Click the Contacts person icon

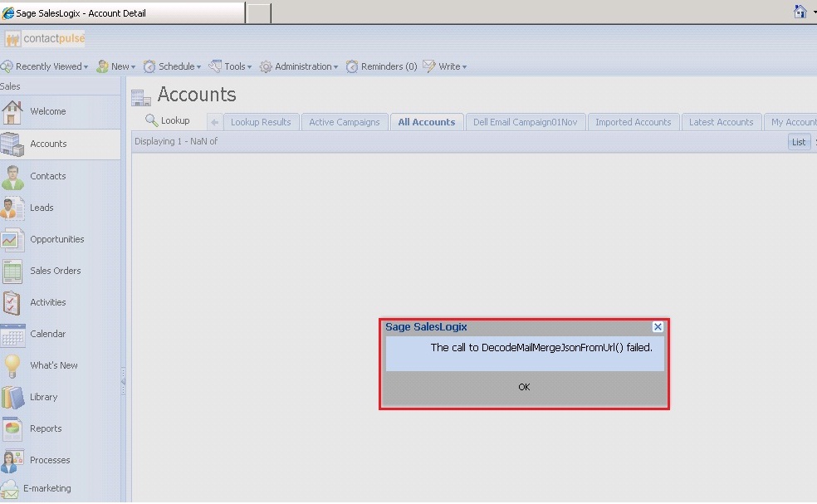click(12, 177)
